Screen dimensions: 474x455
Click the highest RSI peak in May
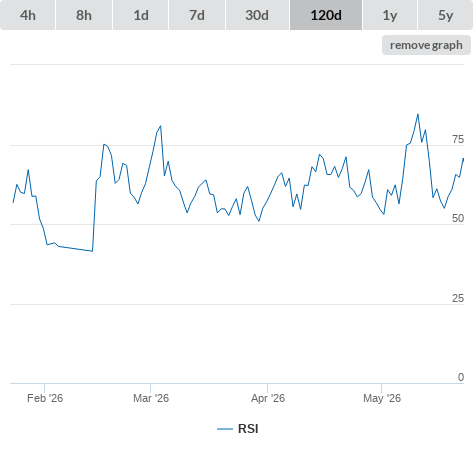418,114
